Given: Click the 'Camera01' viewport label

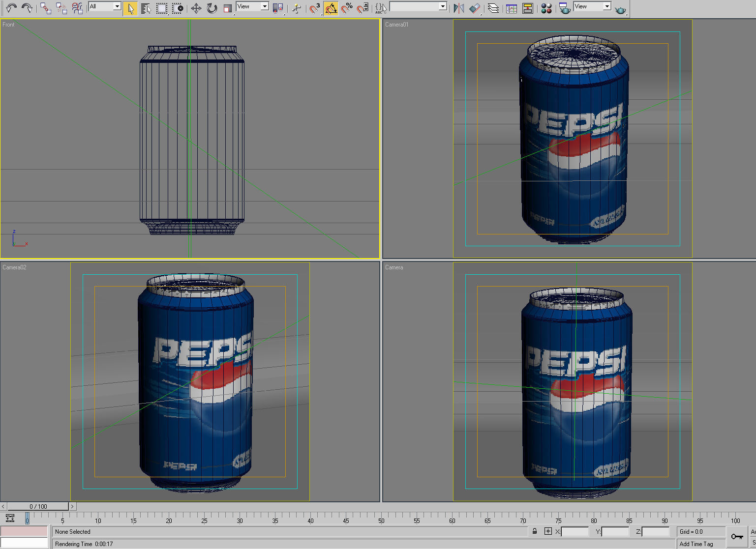Looking at the screenshot, I should 396,25.
